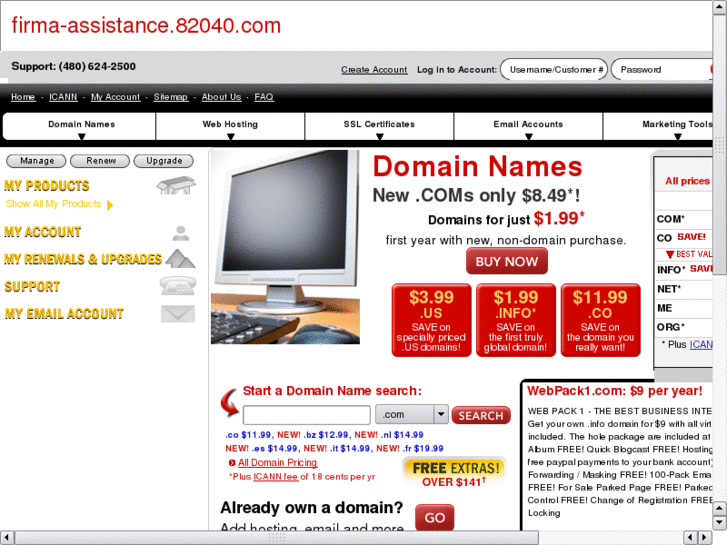Image resolution: width=727 pixels, height=545 pixels.
Task: Open the MY ACCOUNT sidebar heading
Action: (x=43, y=232)
